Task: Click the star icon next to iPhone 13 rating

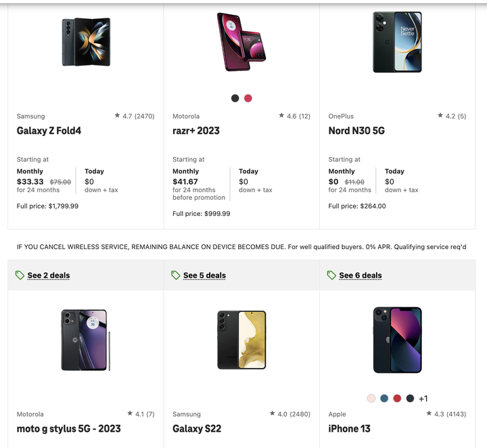Action: (429, 413)
